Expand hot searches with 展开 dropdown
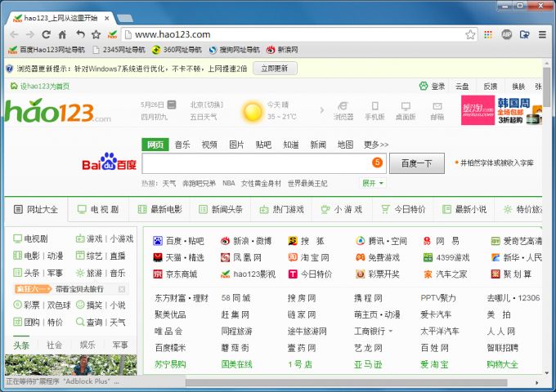Screen dimensions: 556x392 (x=373, y=184)
